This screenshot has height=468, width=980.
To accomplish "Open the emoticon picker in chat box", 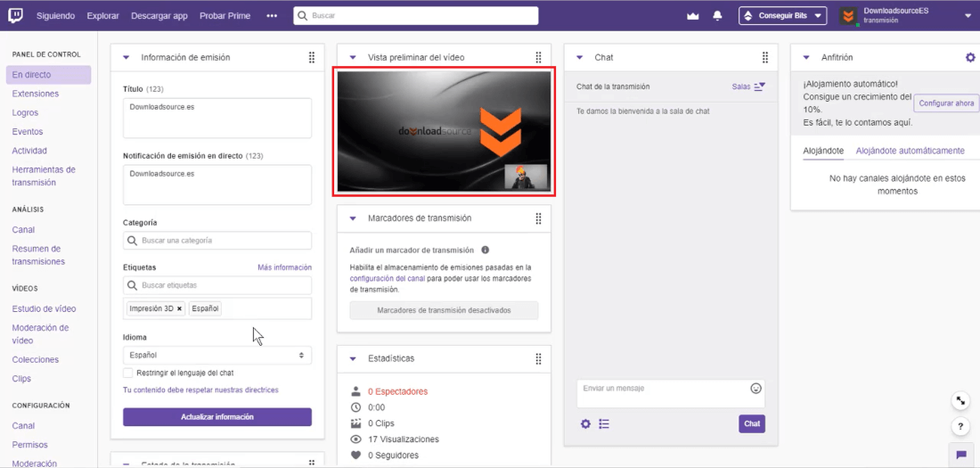I will tap(755, 389).
